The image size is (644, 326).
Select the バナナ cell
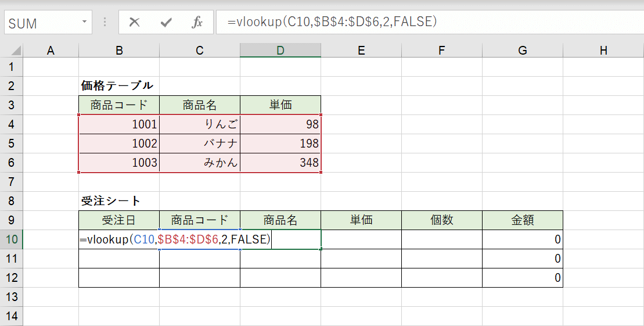200,144
